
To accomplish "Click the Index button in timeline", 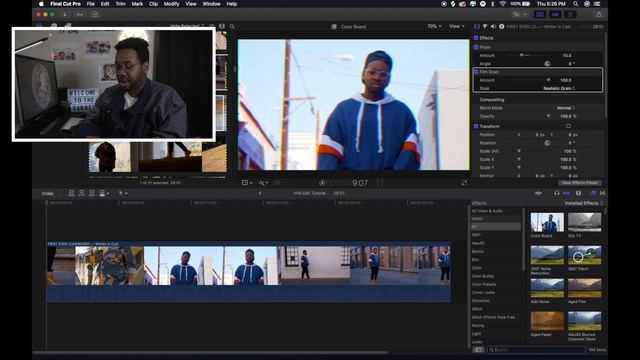I will point(48,193).
